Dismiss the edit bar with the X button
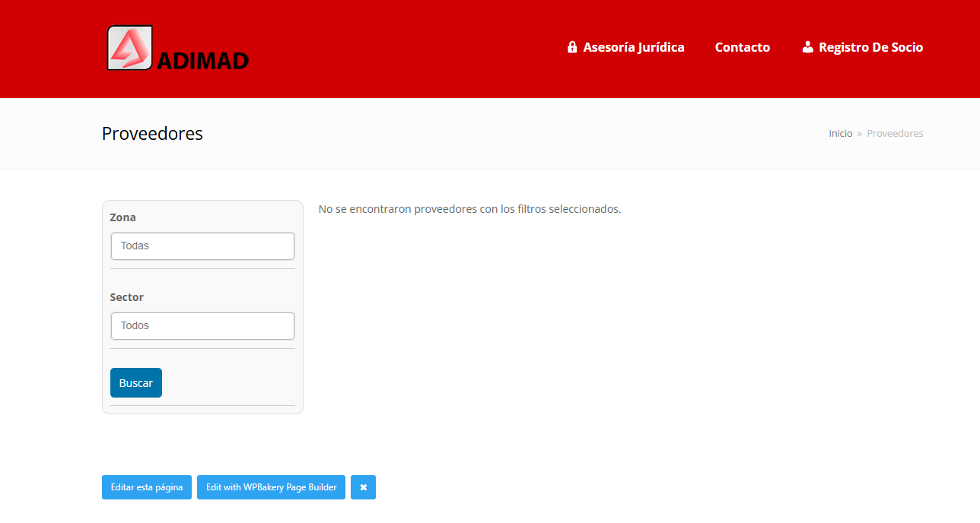The image size is (980, 523). pyautogui.click(x=364, y=487)
